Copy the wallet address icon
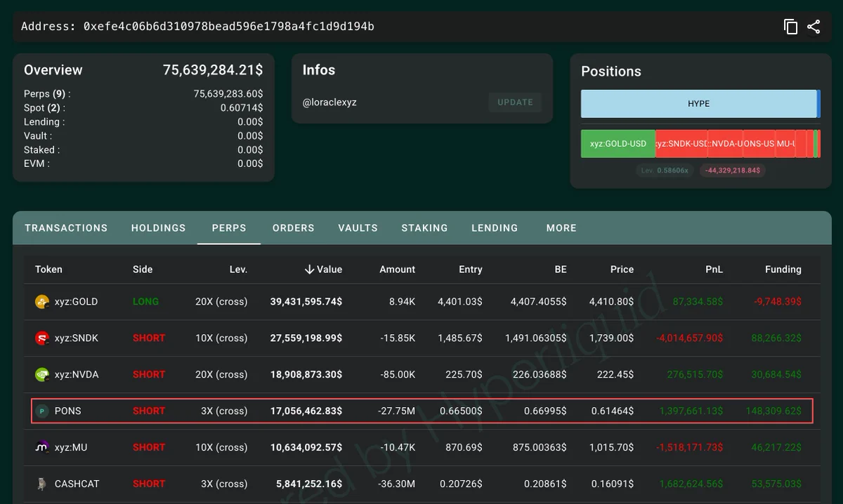This screenshot has width=843, height=504. [x=791, y=27]
